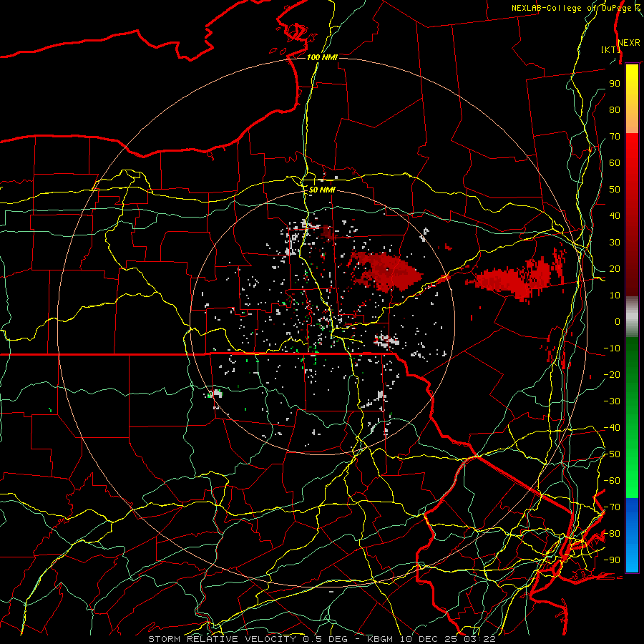The image size is (644, 644).
Task: Click the positive 80 scale label
Action: click(615, 109)
